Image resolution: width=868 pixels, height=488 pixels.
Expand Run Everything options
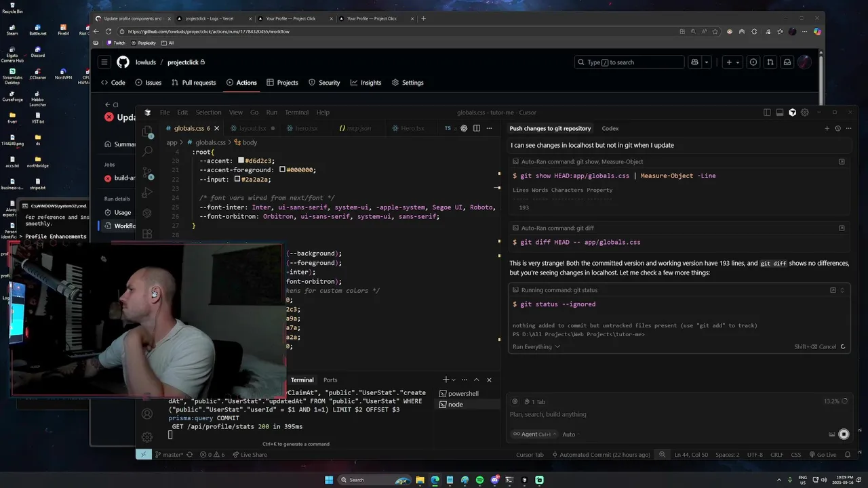[x=536, y=347]
